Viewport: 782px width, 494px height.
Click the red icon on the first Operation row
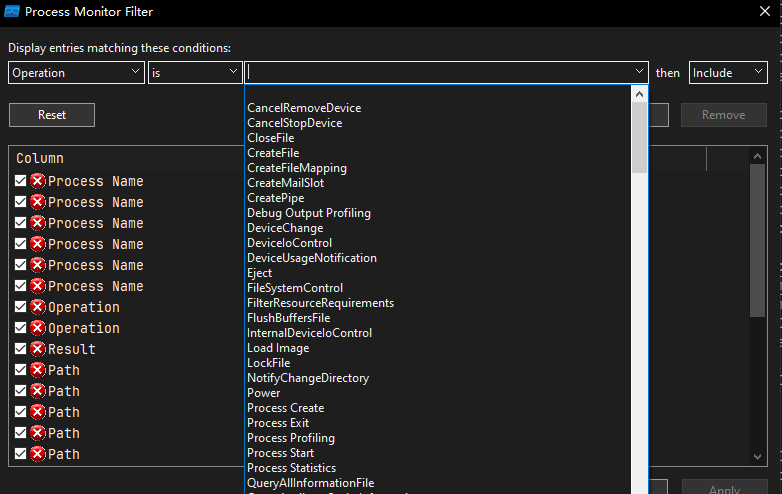38,307
